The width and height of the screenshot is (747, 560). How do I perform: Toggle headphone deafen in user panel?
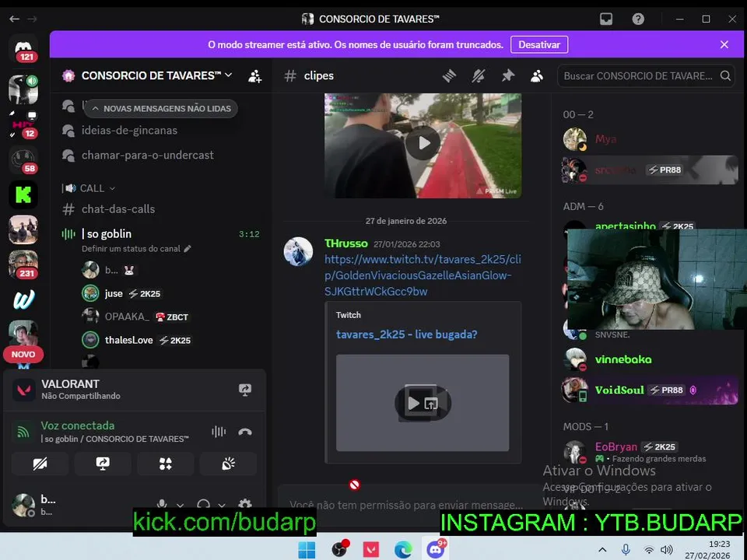pyautogui.click(x=203, y=503)
